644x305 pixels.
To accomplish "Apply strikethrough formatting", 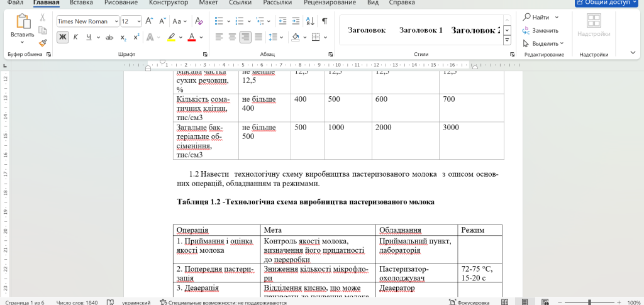I will coord(109,37).
